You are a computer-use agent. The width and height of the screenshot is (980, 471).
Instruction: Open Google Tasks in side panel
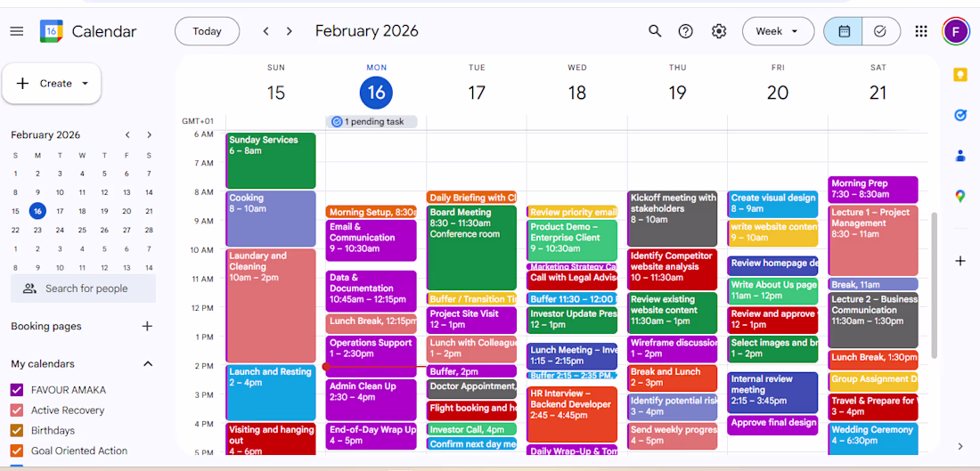click(960, 115)
